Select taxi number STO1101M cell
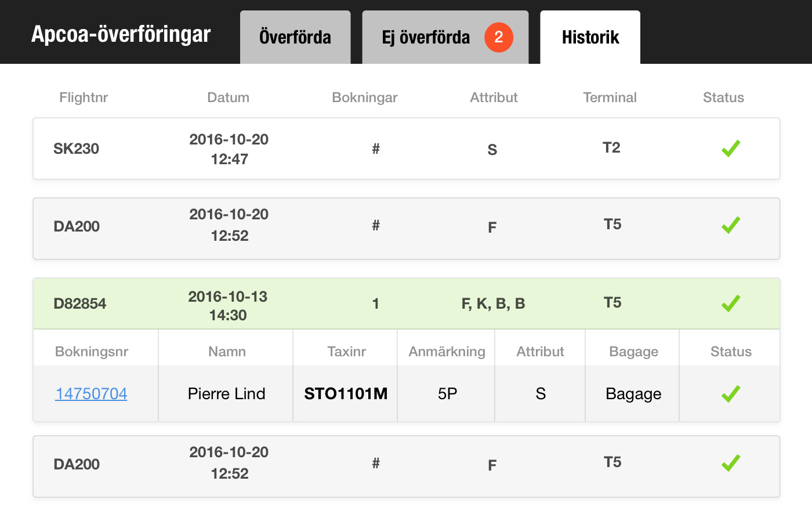812x528 pixels. click(346, 394)
